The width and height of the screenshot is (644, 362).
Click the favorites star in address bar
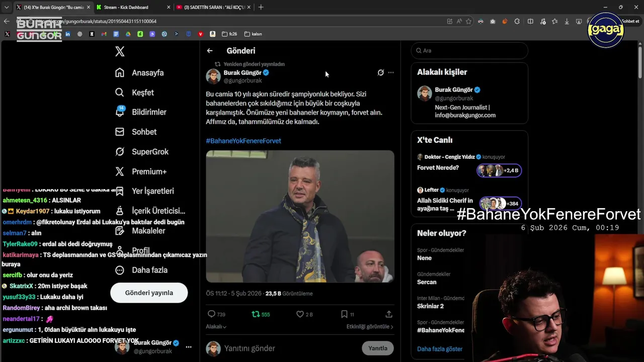(468, 21)
